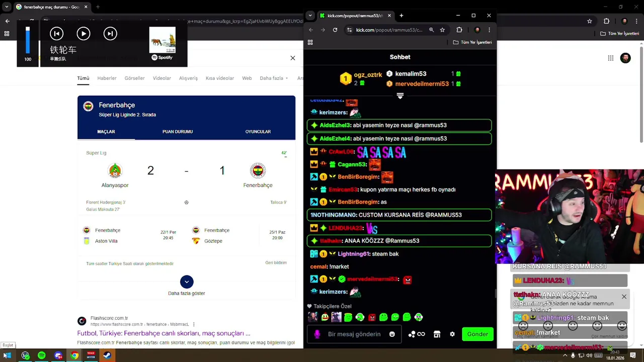The width and height of the screenshot is (644, 362).
Task: Click the Alanyaspor team logo
Action: [115, 171]
